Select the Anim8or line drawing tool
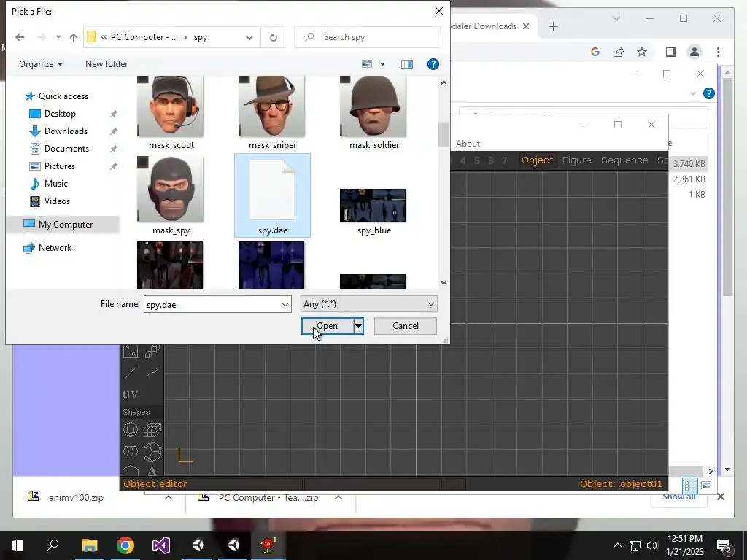747x560 pixels. (131, 373)
